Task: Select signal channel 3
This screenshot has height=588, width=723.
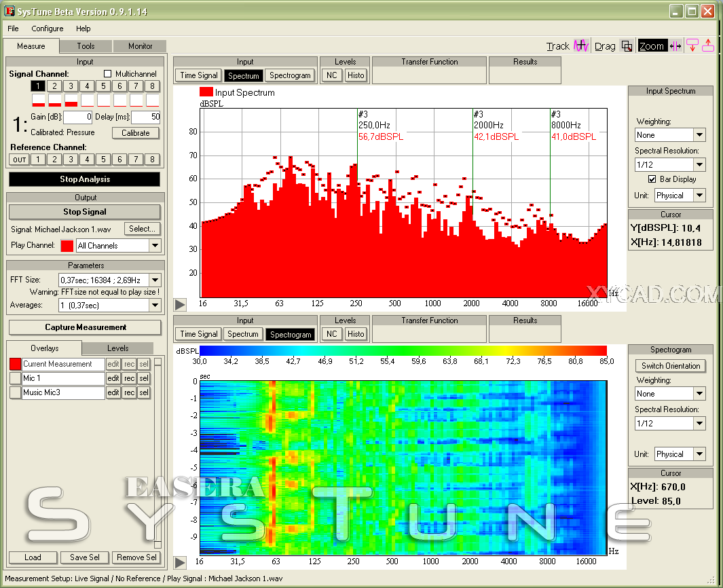Action: (x=71, y=86)
